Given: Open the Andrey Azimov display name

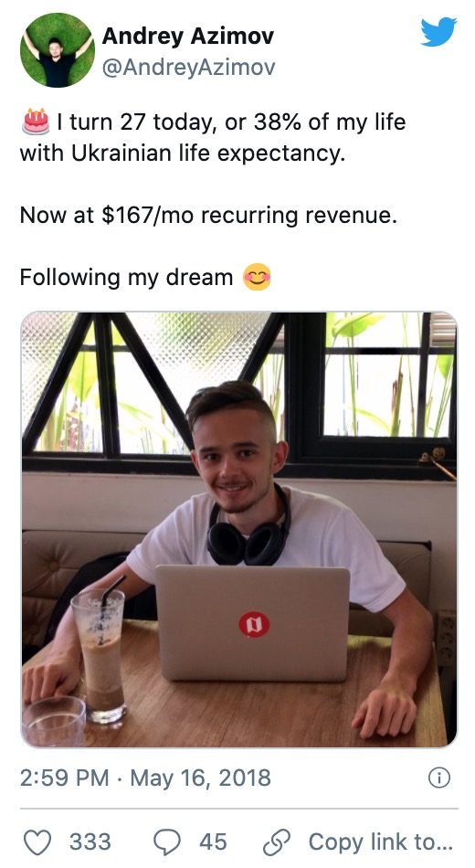Looking at the screenshot, I should 187,36.
